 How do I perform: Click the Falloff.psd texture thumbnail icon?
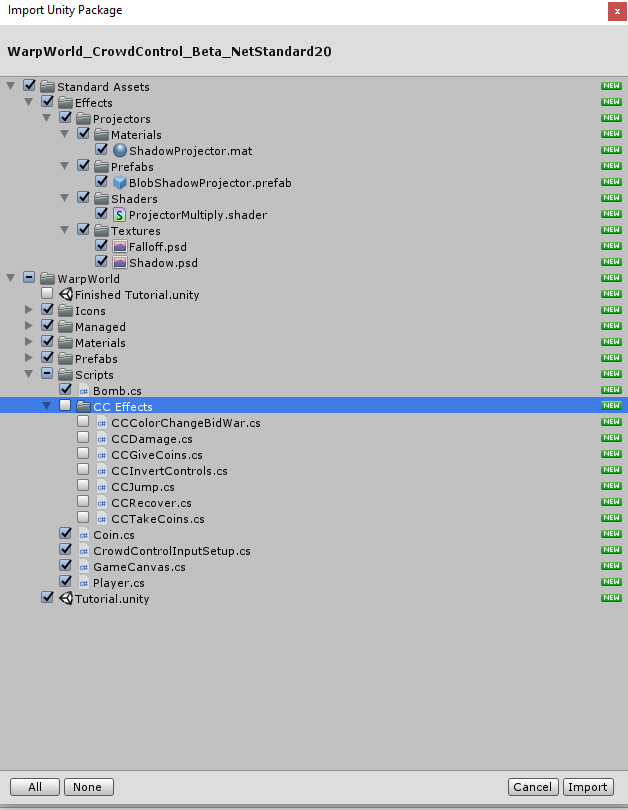[x=120, y=247]
